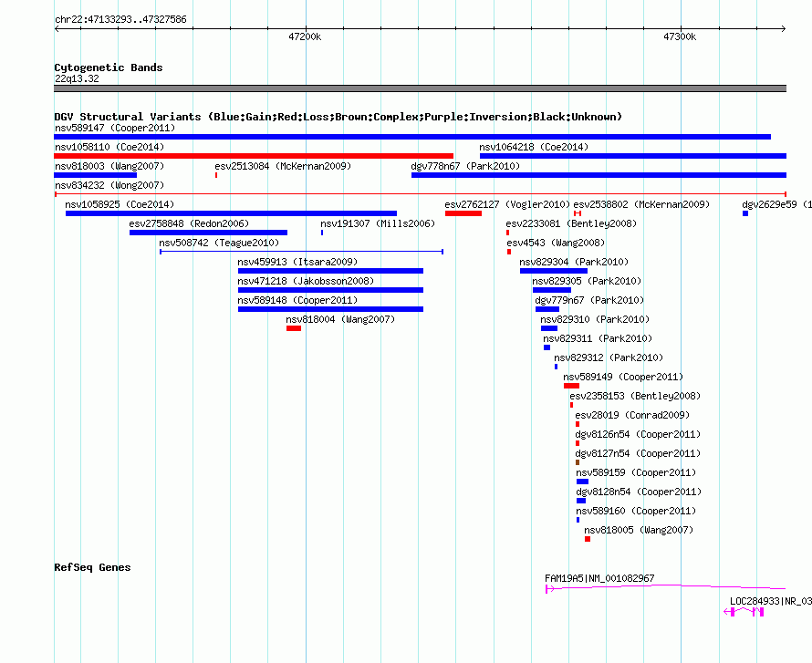Click the dgv778n67 (Park2010) blue bar
Image resolution: width=812 pixels, height=663 pixels.
click(599, 175)
